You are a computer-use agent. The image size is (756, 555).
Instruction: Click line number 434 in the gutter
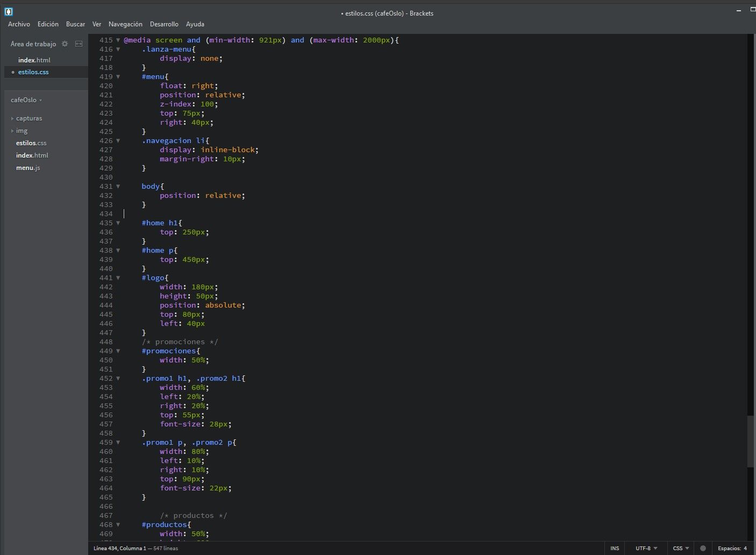106,214
